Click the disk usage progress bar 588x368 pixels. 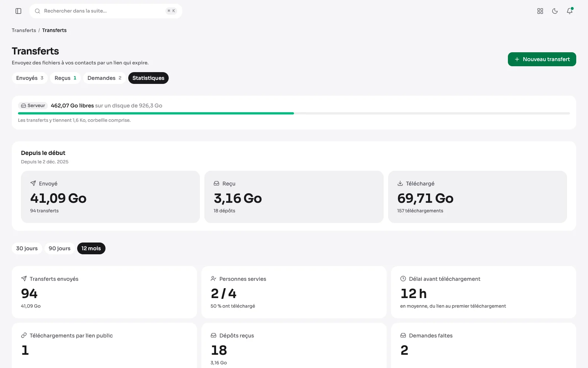[294, 113]
